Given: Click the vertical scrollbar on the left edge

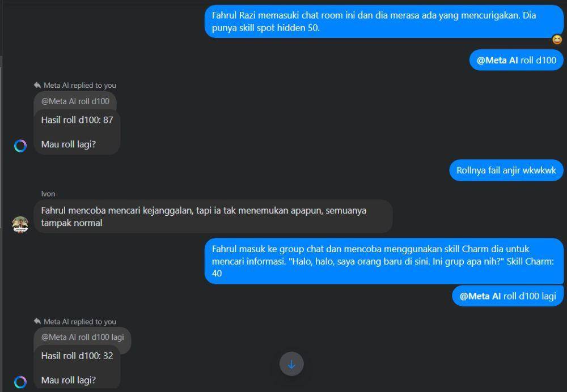Looking at the screenshot, I should pos(1,224).
